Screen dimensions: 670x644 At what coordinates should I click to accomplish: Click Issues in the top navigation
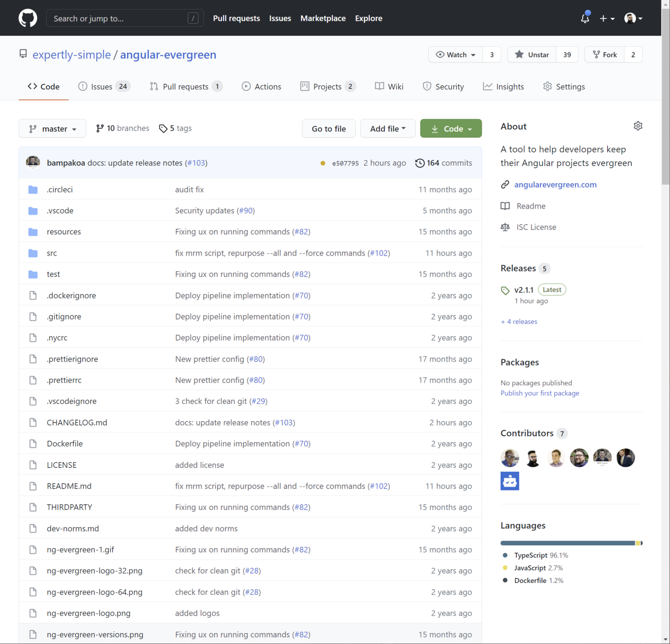click(x=280, y=18)
